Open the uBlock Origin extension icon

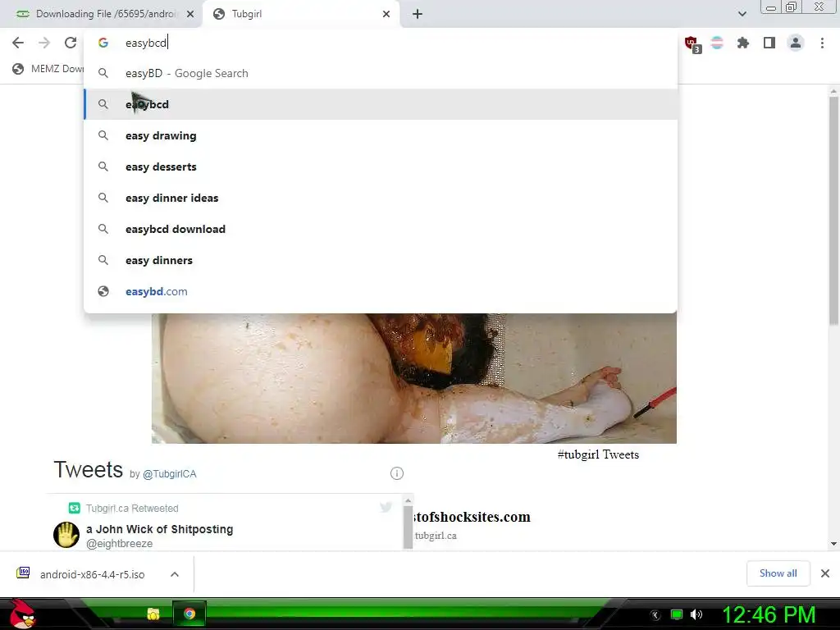692,43
